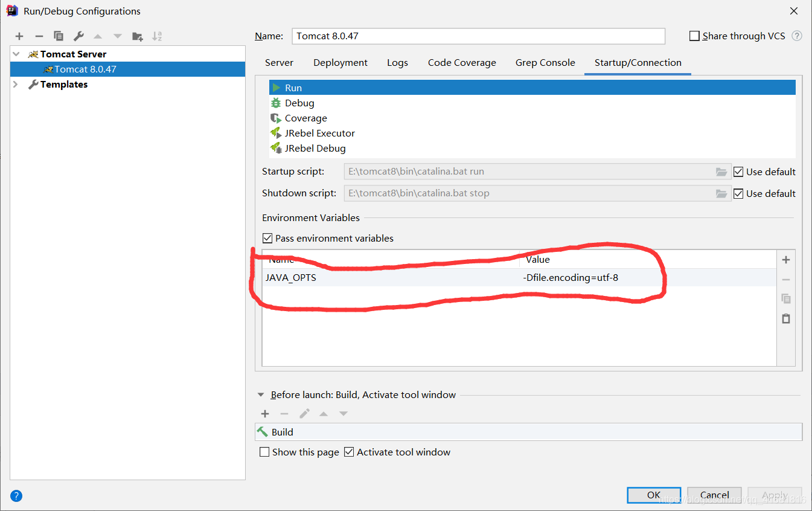Image resolution: width=812 pixels, height=511 pixels.
Task: Open help question mark icon at bottom
Action: [x=17, y=496]
